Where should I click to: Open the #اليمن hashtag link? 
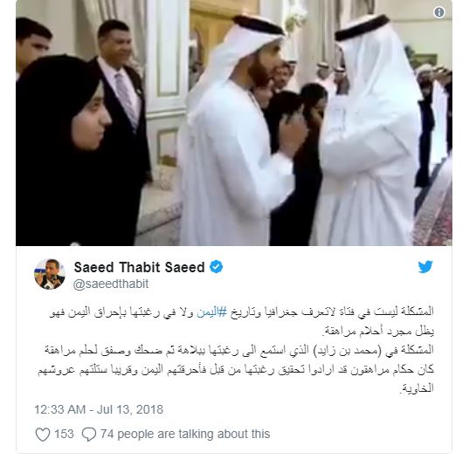pyautogui.click(x=211, y=312)
